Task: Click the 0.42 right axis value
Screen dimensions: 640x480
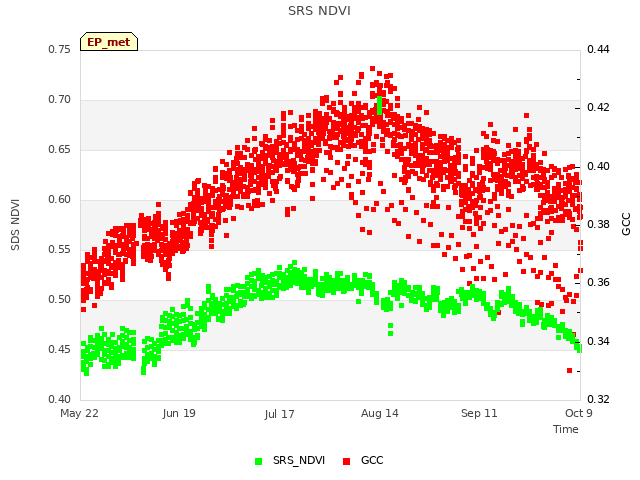Action: (598, 107)
